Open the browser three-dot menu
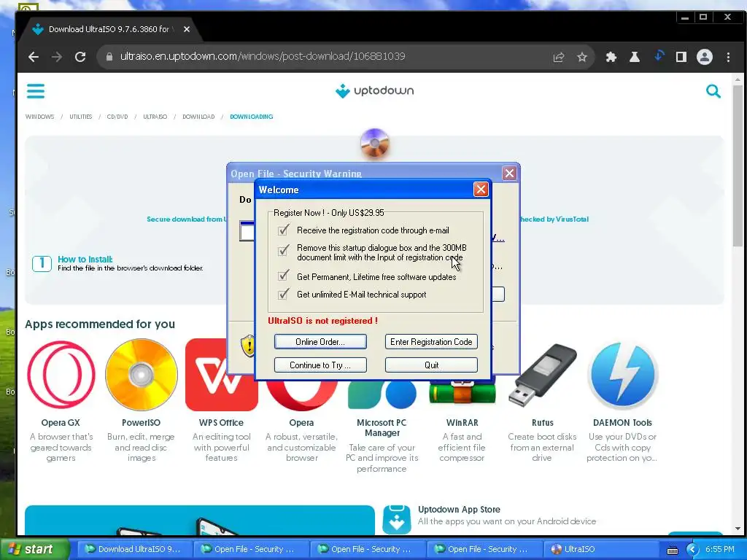The width and height of the screenshot is (747, 560). 728,57
